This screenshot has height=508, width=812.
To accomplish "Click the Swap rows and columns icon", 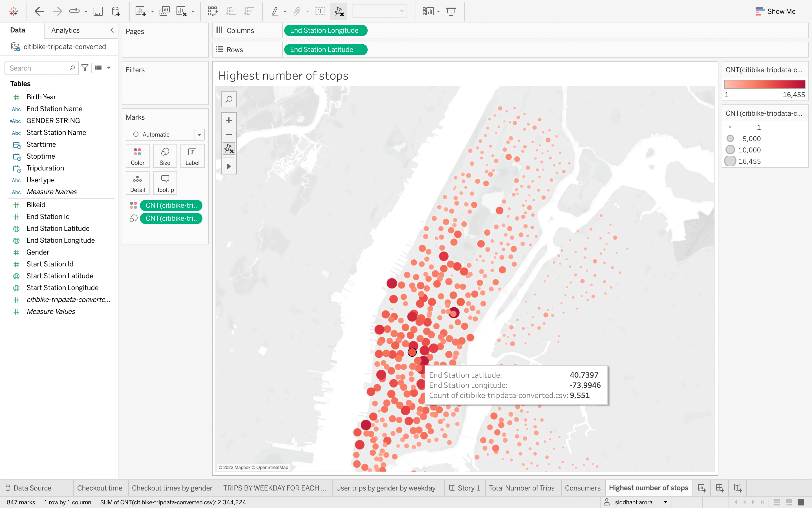I will point(213,11).
